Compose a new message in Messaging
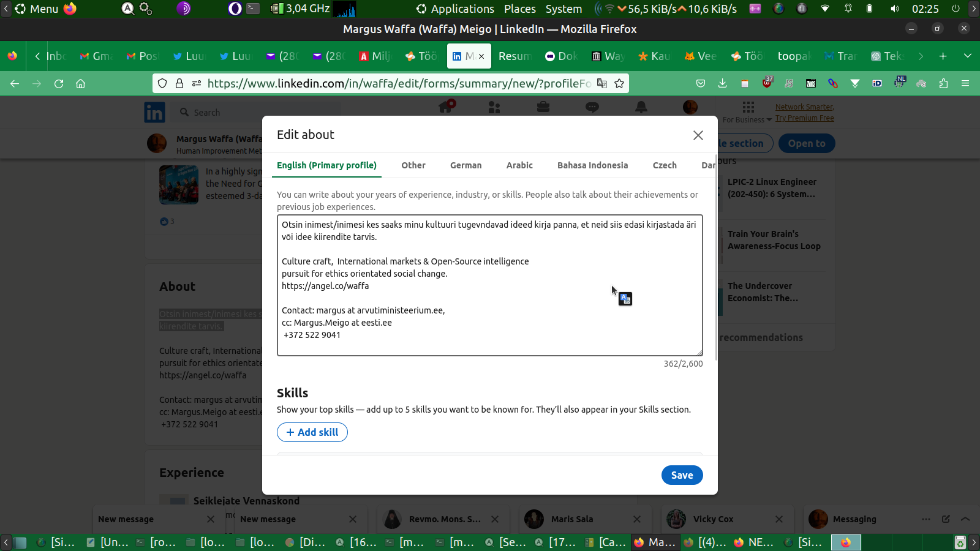Image resolution: width=980 pixels, height=551 pixels. click(946, 519)
